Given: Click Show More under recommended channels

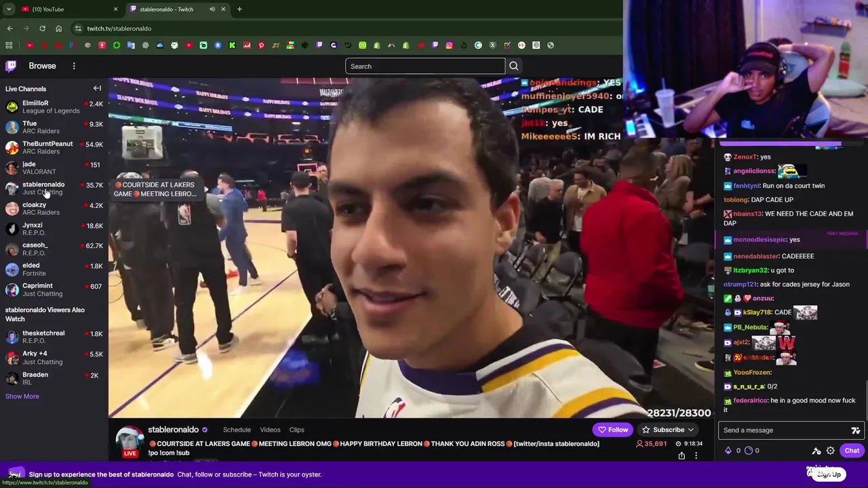Looking at the screenshot, I should pos(22,396).
